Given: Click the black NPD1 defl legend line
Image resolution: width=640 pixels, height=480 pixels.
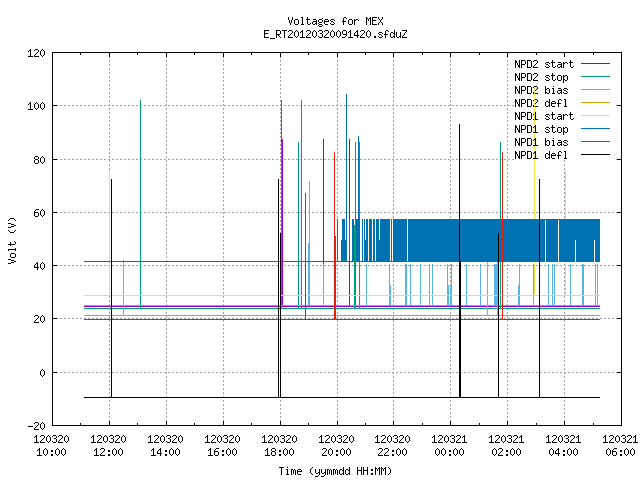Looking at the screenshot, I should (595, 155).
